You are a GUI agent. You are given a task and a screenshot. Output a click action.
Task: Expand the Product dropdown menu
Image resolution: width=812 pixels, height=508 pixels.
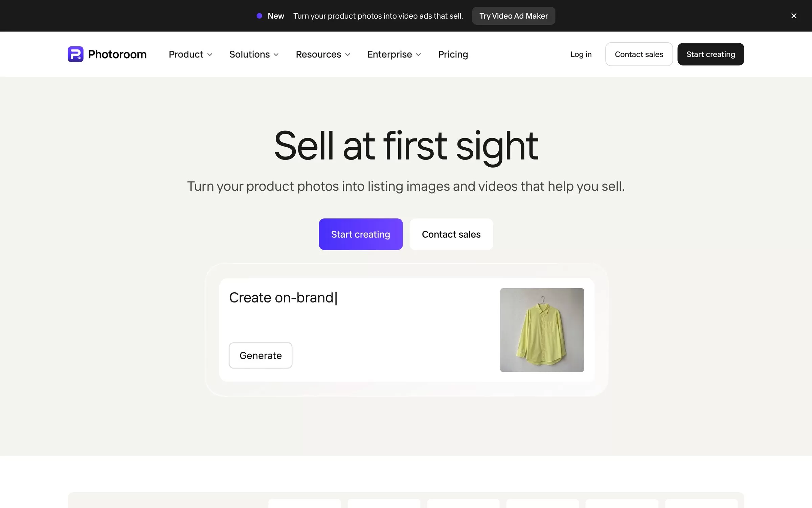[x=190, y=54]
